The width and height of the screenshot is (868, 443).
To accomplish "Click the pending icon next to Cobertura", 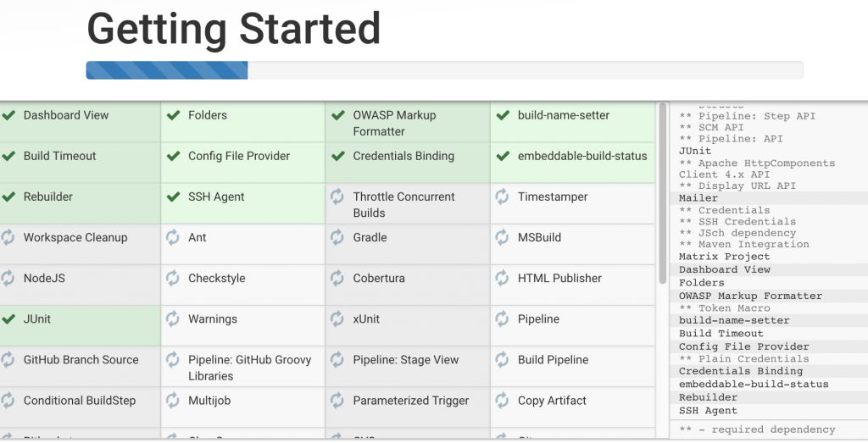I will (337, 278).
